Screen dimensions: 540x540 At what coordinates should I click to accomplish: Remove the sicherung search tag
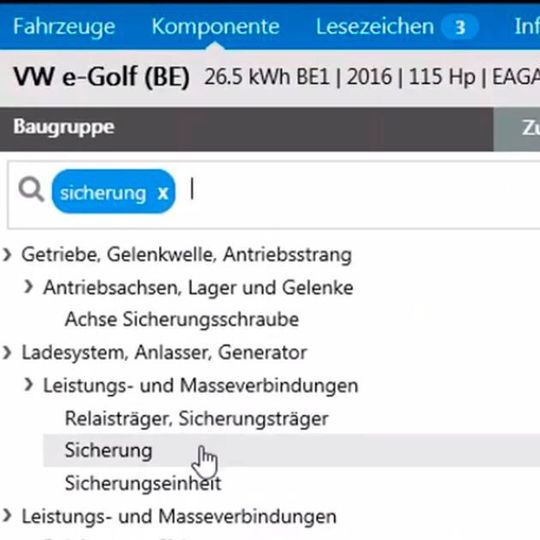[x=163, y=193]
